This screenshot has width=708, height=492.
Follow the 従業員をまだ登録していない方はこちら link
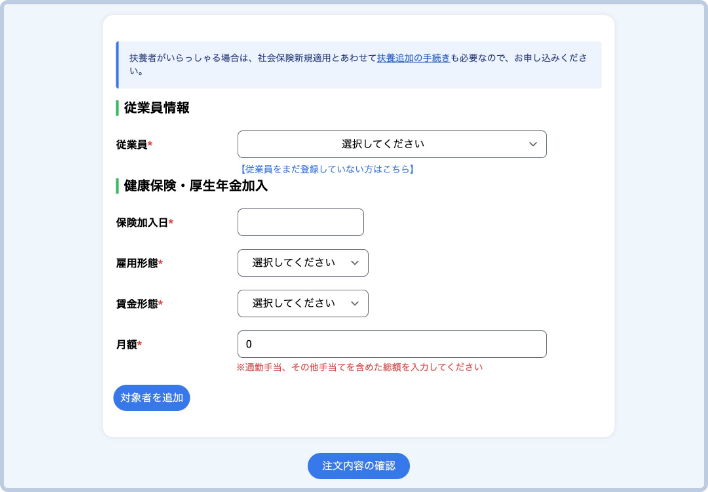point(326,169)
